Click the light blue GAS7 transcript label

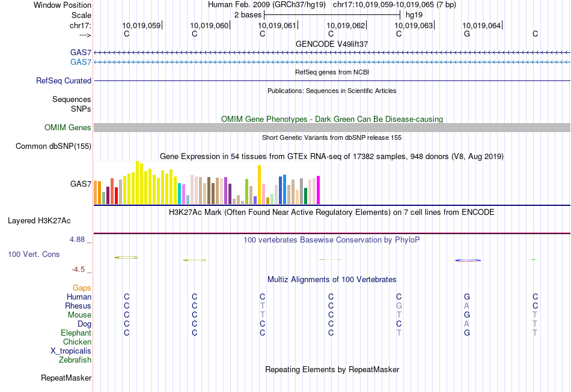[x=81, y=62]
